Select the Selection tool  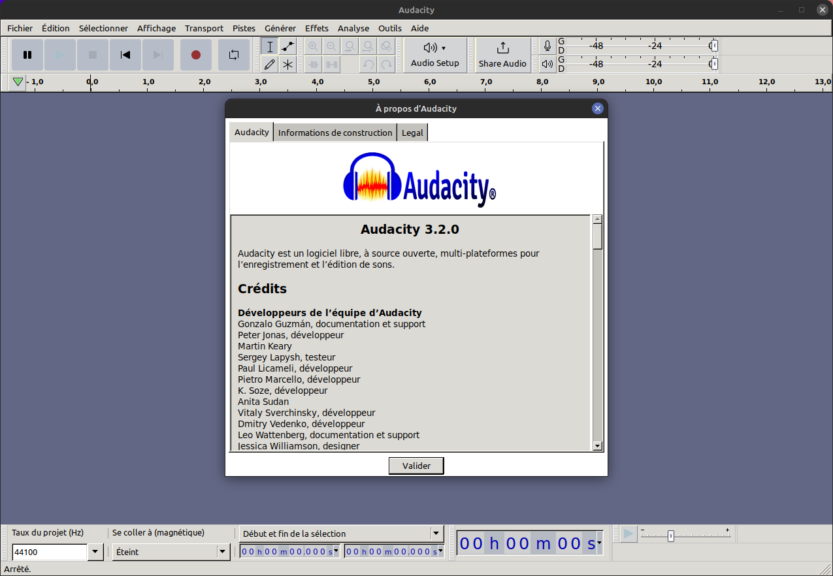pos(270,46)
